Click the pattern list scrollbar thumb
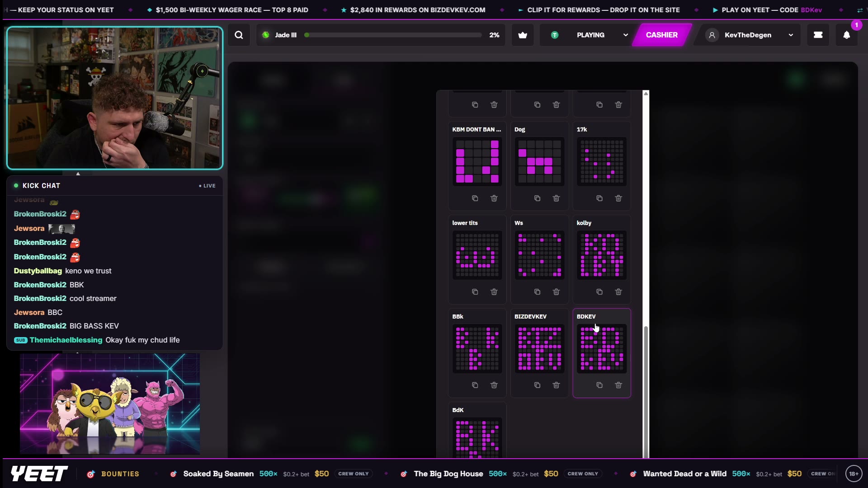The height and width of the screenshot is (488, 868). [x=646, y=392]
